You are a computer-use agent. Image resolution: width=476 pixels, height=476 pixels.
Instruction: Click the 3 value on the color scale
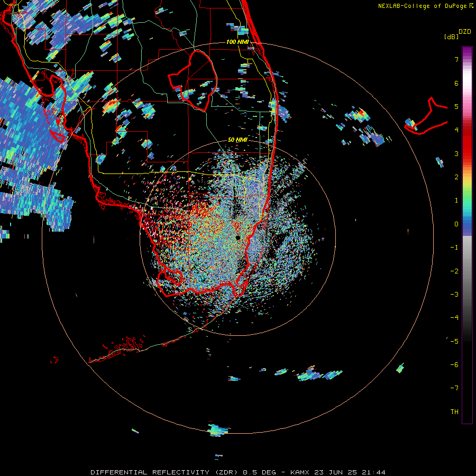pyautogui.click(x=456, y=153)
